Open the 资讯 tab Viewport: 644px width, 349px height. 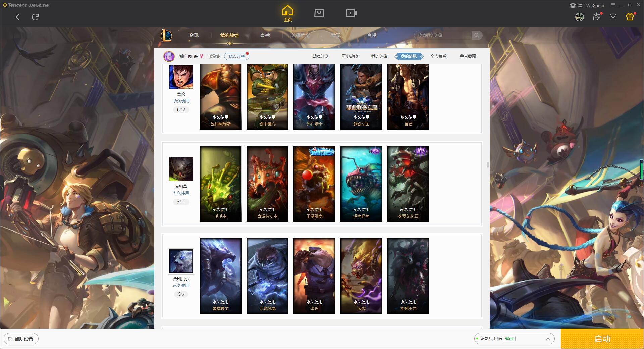click(x=194, y=35)
